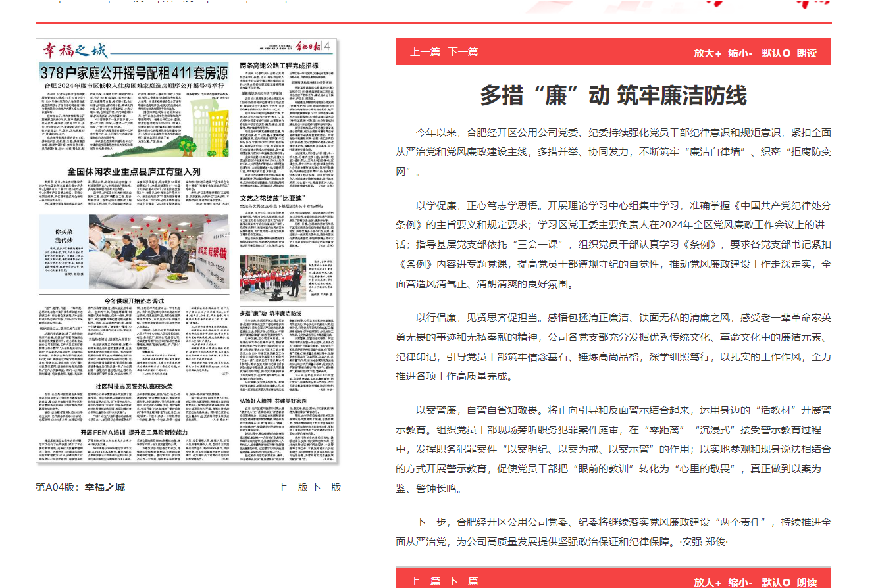Viewport: 878px width, 588px height.
Task: Open 上一版 below the newspaper page
Action: click(x=293, y=487)
